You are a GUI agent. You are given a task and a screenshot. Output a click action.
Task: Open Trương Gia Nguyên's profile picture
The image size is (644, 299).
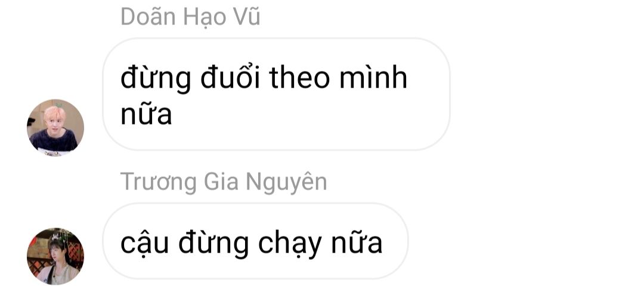[x=55, y=256]
